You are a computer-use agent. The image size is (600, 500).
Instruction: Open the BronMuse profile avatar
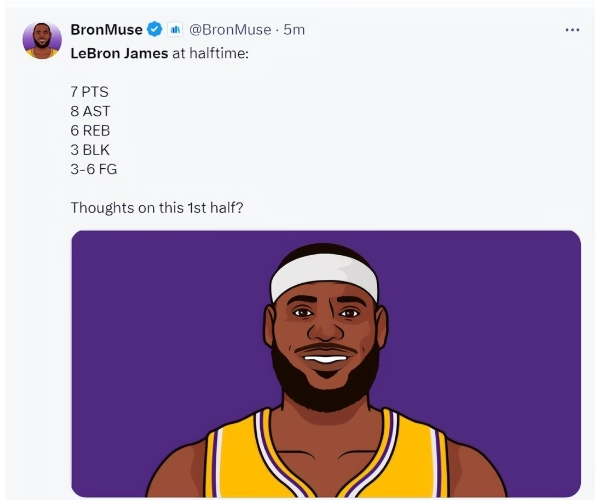tap(42, 38)
